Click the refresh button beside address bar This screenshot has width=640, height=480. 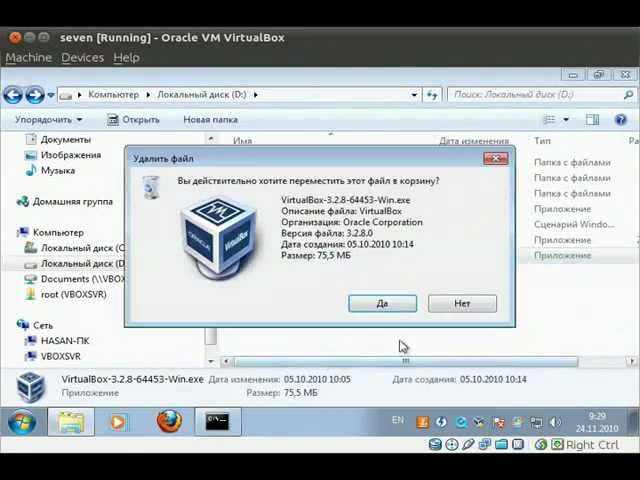coord(432,95)
